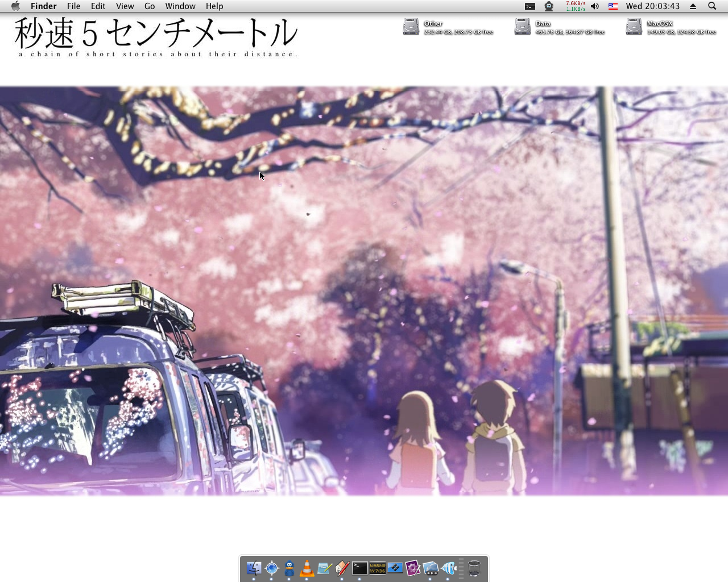
Task: Open the striped fish app in Dock
Action: (448, 568)
